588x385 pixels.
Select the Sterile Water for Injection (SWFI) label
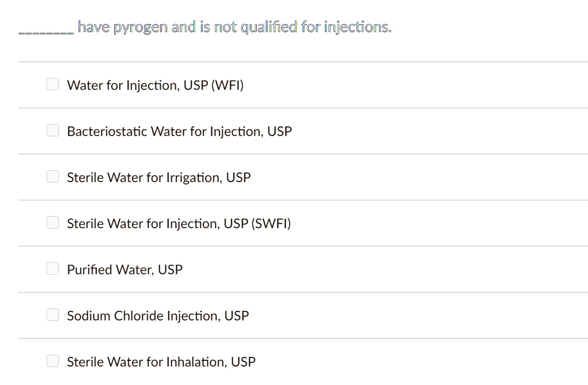pos(179,224)
